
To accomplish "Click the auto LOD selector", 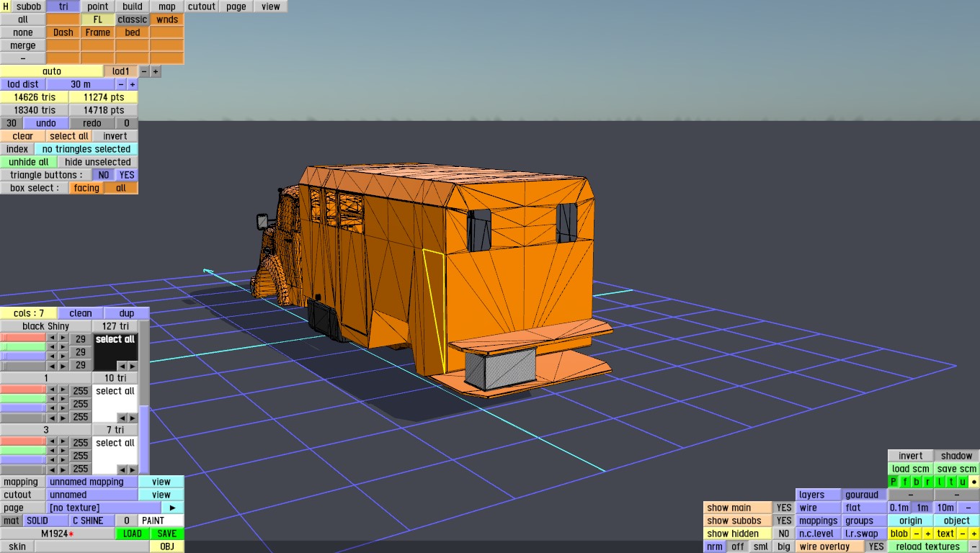I will coord(52,71).
